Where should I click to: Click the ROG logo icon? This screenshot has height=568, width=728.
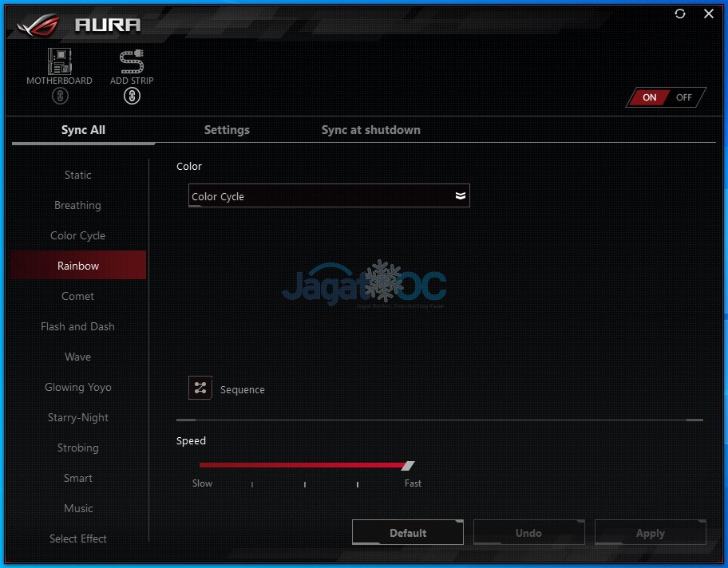pos(40,25)
